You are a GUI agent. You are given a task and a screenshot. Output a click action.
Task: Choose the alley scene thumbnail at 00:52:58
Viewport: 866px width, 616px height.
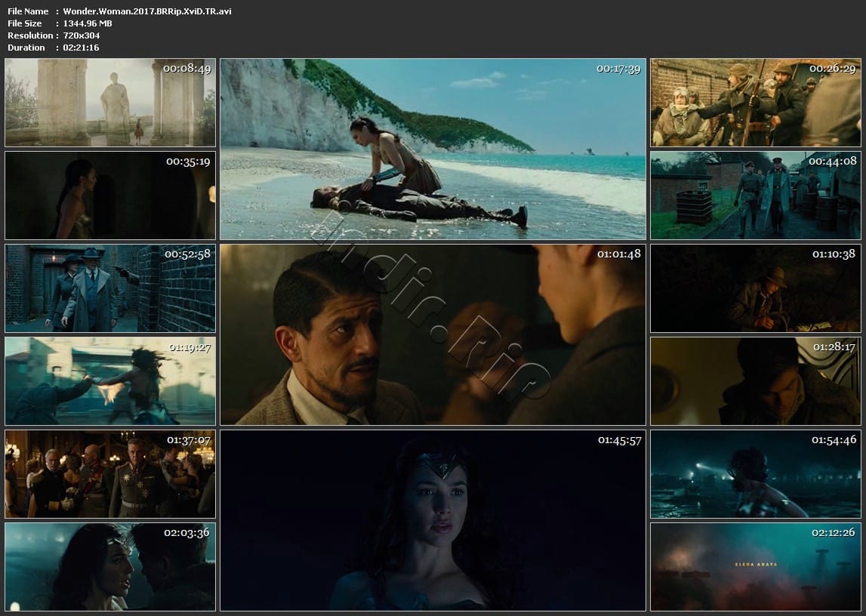(110, 288)
